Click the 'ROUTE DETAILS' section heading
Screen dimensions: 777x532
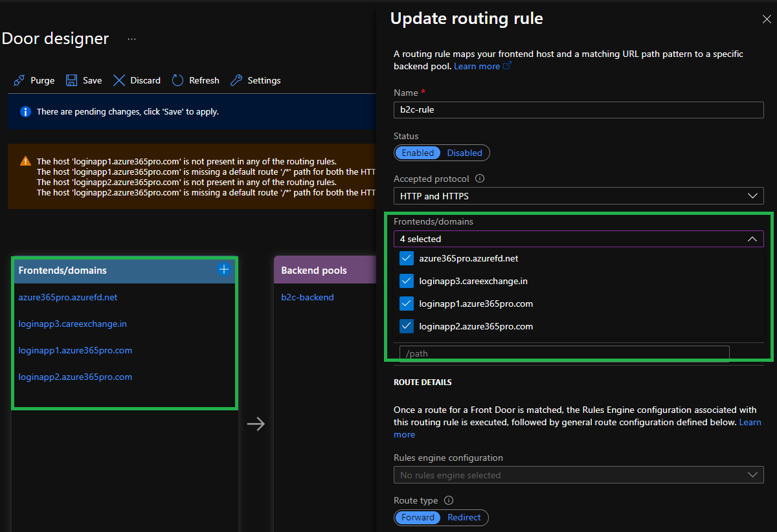423,382
